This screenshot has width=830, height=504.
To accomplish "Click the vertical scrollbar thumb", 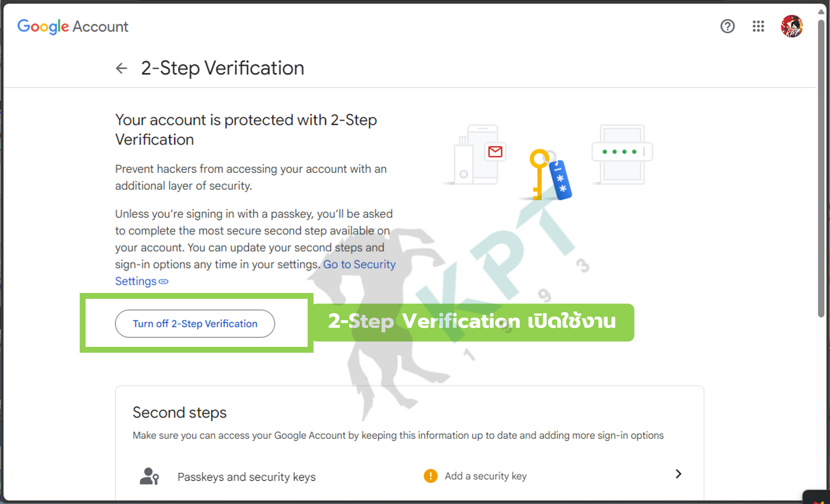I will tap(821, 168).
